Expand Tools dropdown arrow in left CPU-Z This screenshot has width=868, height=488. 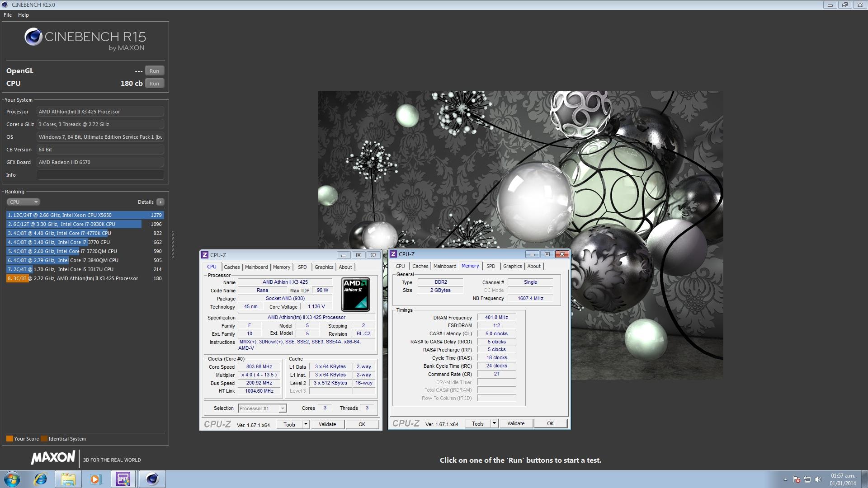(x=306, y=424)
